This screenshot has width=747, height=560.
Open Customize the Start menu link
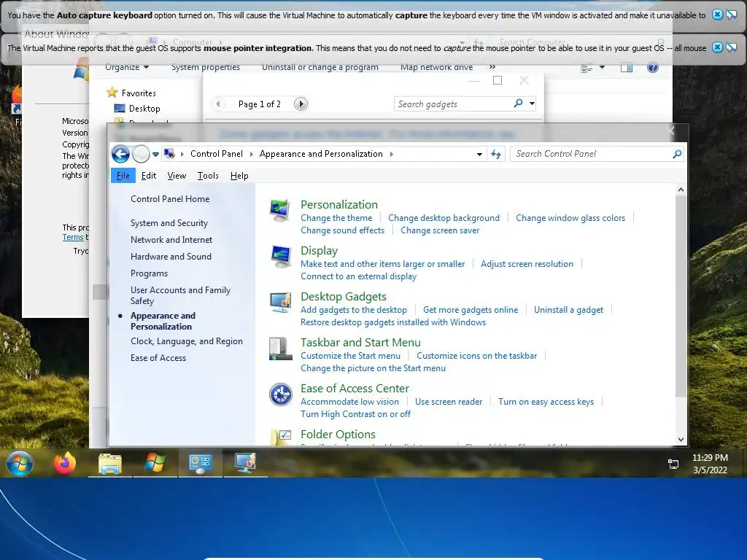[x=351, y=356]
